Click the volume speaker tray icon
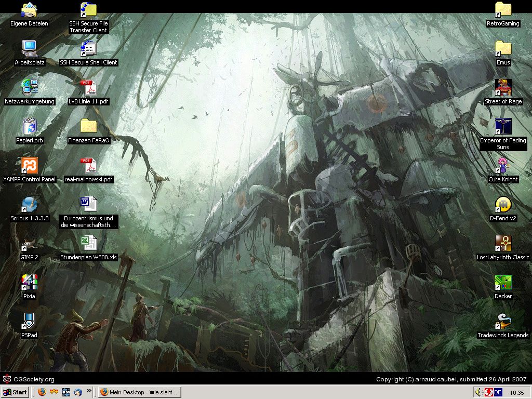Image resolution: width=532 pixels, height=399 pixels. pos(478,392)
